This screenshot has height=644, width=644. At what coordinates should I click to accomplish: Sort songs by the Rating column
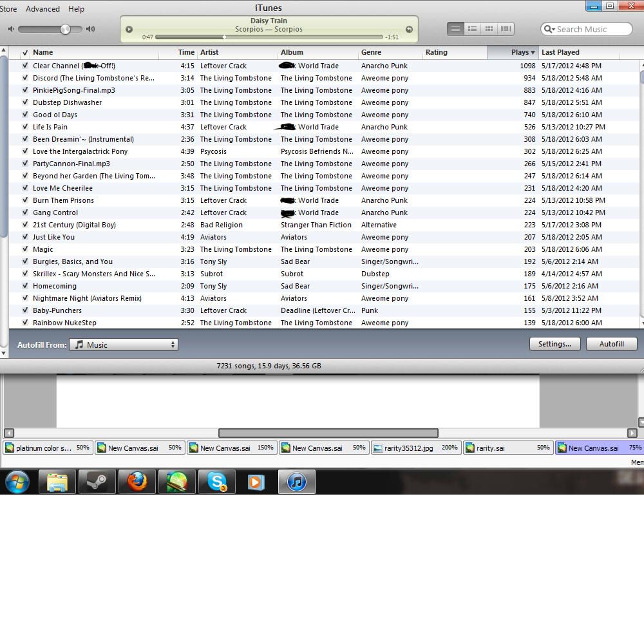pos(455,52)
